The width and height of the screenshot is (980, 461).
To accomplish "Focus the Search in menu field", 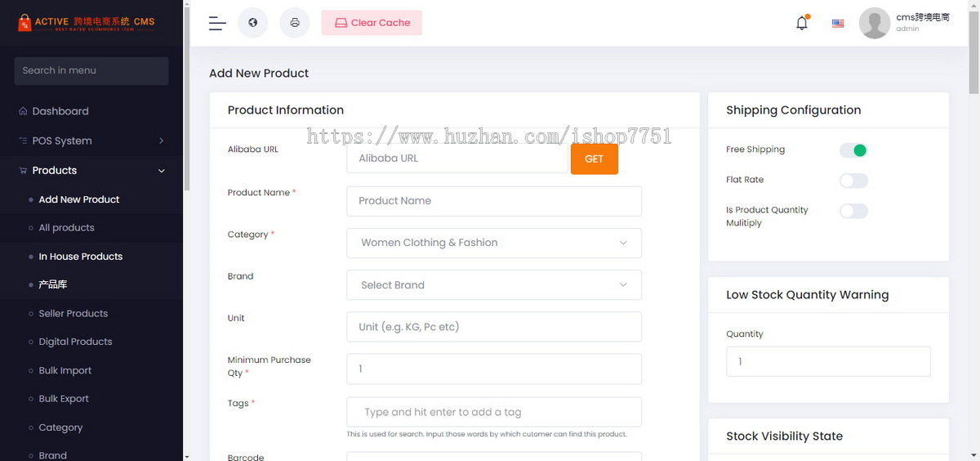I will tap(91, 70).
